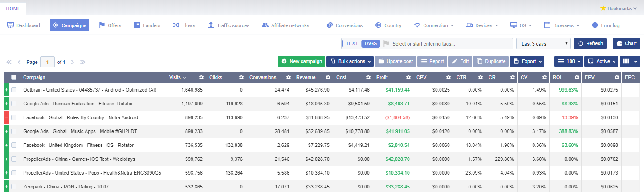644x192 pixels.
Task: Expand the OS menu
Action: click(521, 25)
